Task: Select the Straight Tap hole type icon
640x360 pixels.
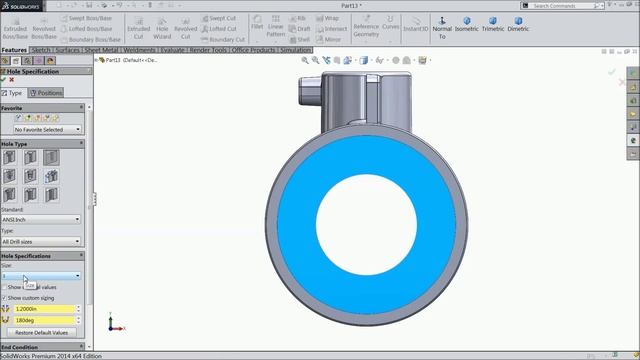Action: [x=9, y=176]
